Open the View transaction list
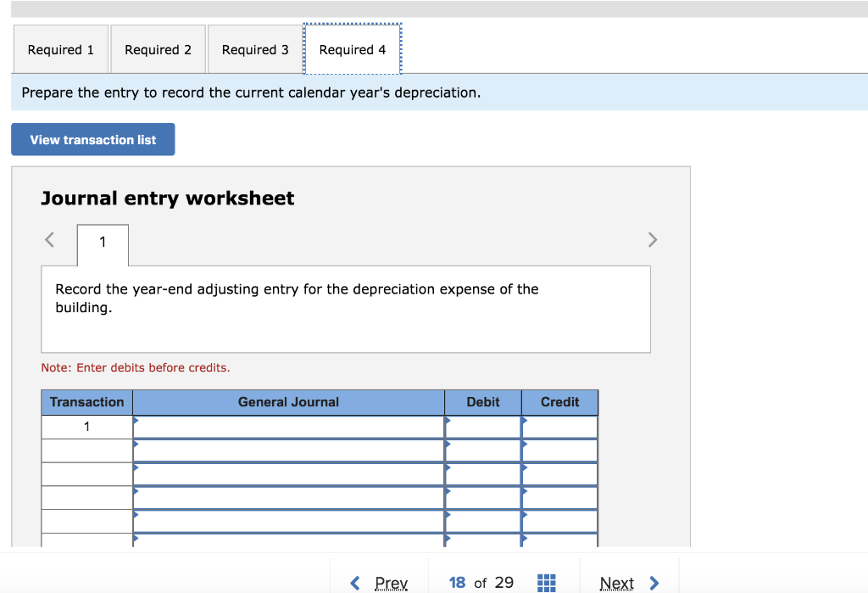This screenshot has width=868, height=593. coord(93,140)
